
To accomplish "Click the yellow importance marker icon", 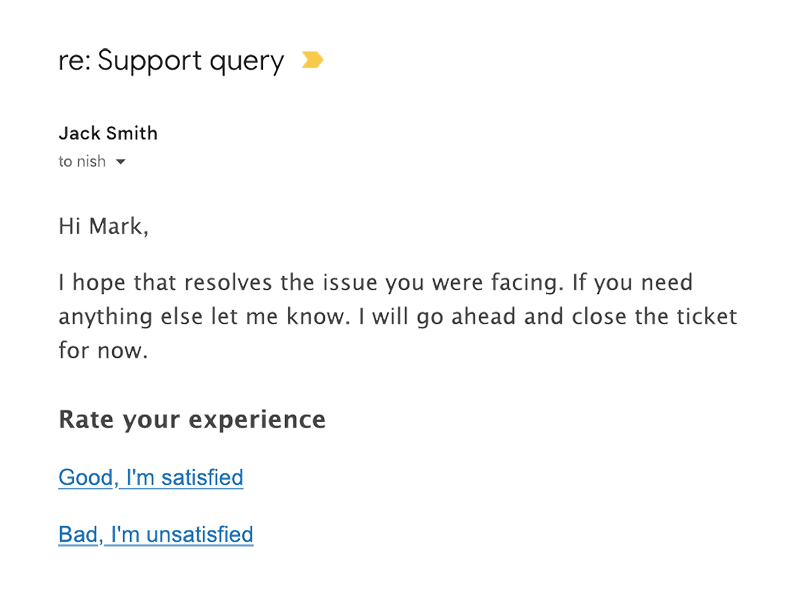I will tap(312, 60).
